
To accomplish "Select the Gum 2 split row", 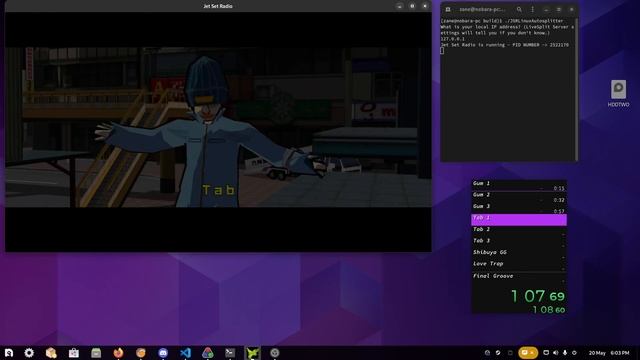I will [x=519, y=197].
